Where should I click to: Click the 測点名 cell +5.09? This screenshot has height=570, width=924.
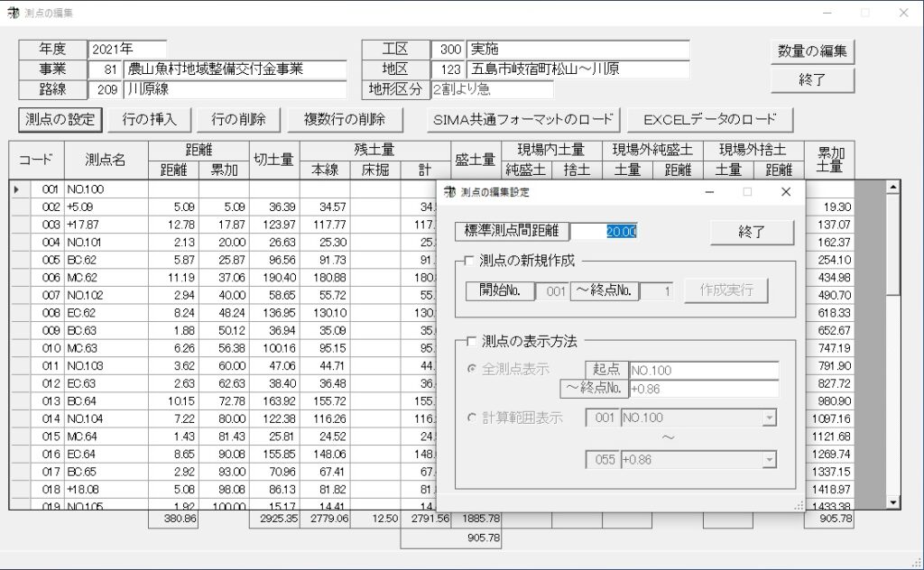[x=106, y=207]
